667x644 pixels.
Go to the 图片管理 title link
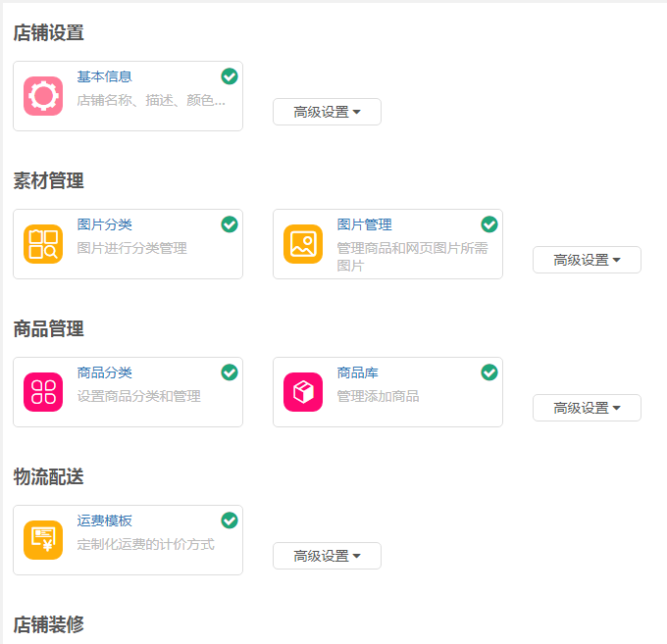pyautogui.click(x=365, y=224)
